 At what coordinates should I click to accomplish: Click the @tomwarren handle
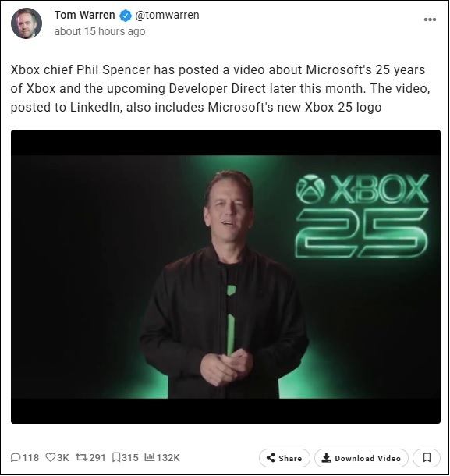(x=167, y=15)
